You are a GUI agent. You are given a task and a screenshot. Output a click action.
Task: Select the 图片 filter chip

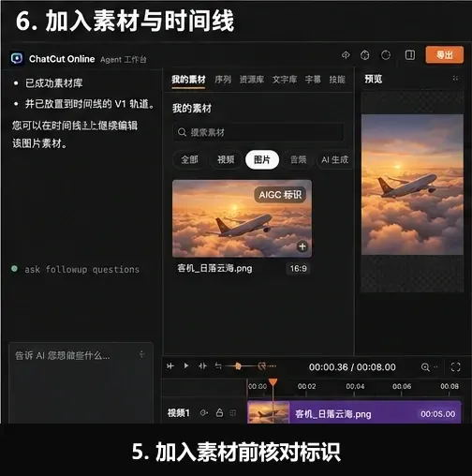[x=262, y=160]
